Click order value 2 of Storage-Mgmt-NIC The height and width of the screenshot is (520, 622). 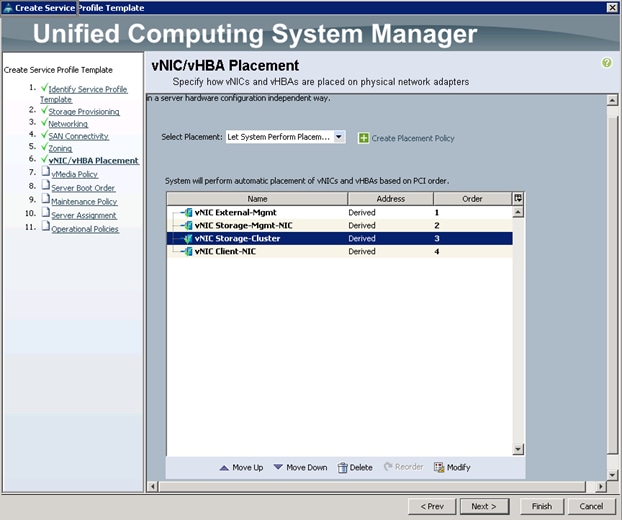437,226
